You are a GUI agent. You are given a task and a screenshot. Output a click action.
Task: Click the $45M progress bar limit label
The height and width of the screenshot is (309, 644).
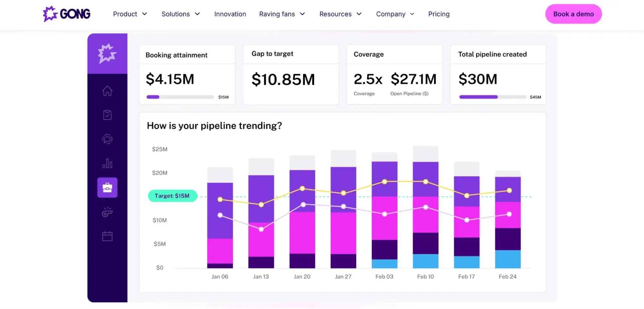click(535, 97)
